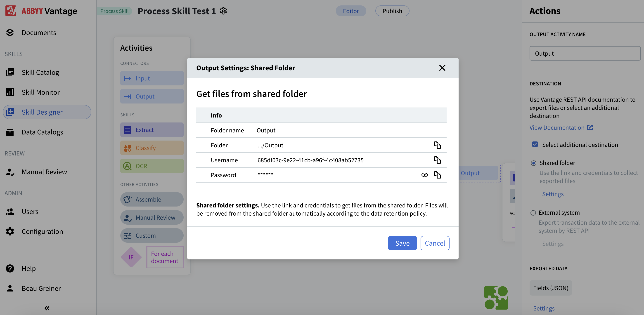Viewport: 644px width, 315px height.
Task: Uncheck Select additional destination
Action: click(x=535, y=144)
